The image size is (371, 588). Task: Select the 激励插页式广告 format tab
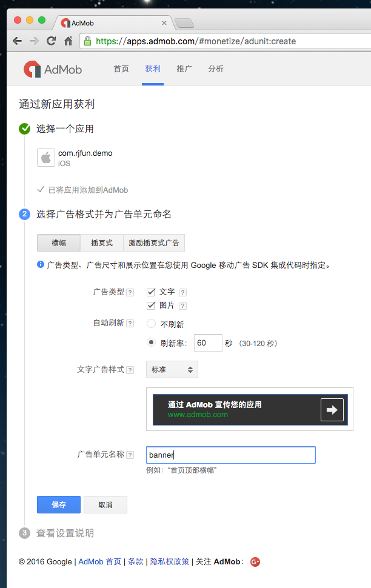154,243
